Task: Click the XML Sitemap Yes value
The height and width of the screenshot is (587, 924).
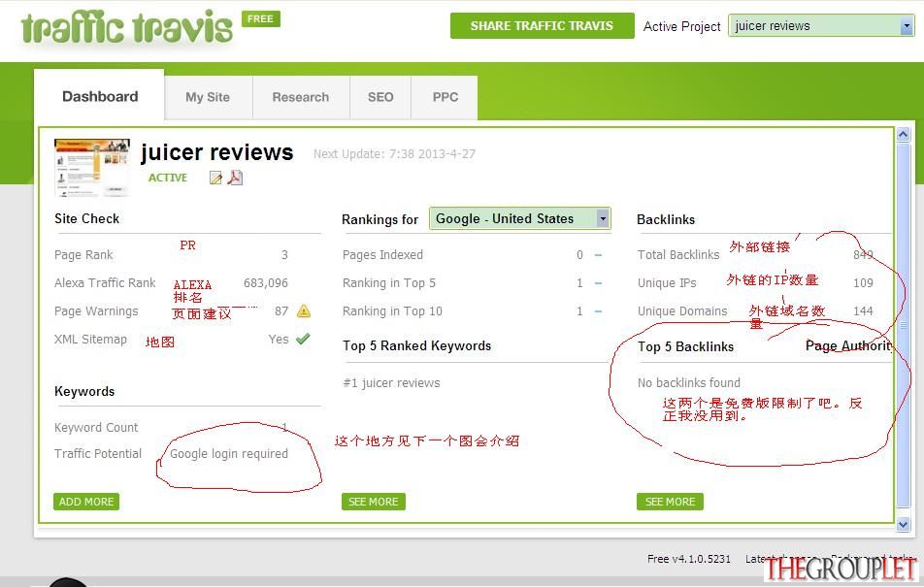Action: pos(279,340)
